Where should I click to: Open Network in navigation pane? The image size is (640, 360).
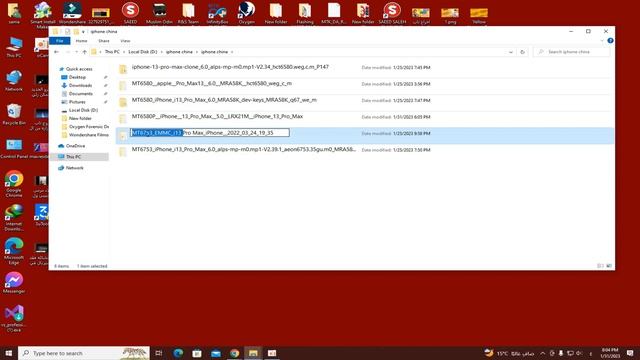point(74,168)
